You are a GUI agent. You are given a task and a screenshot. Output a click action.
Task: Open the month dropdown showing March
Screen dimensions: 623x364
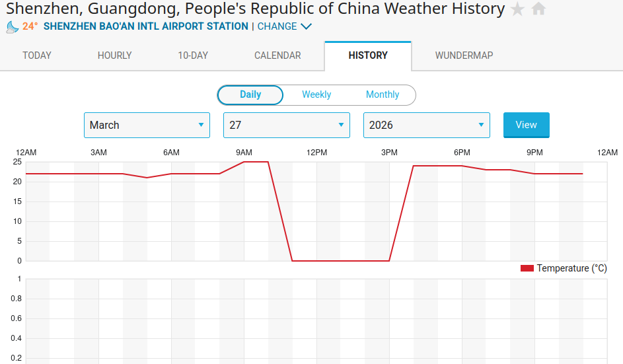tap(147, 125)
